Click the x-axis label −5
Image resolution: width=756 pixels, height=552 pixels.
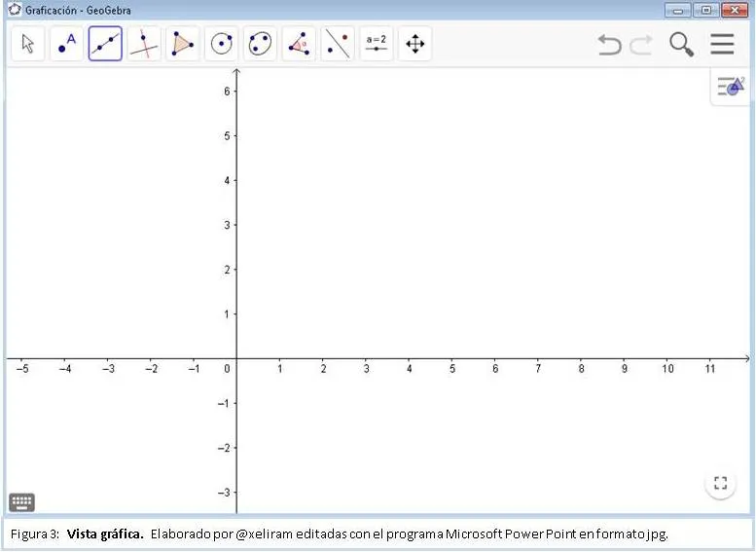[x=22, y=369]
